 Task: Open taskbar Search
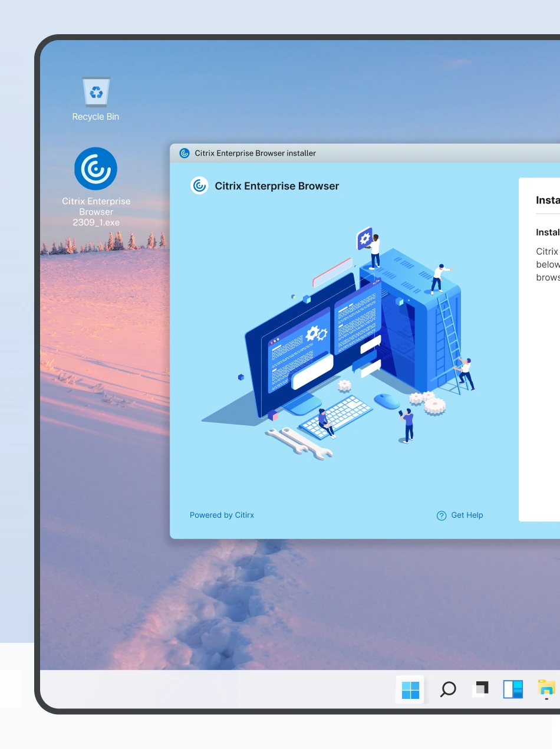(x=448, y=689)
